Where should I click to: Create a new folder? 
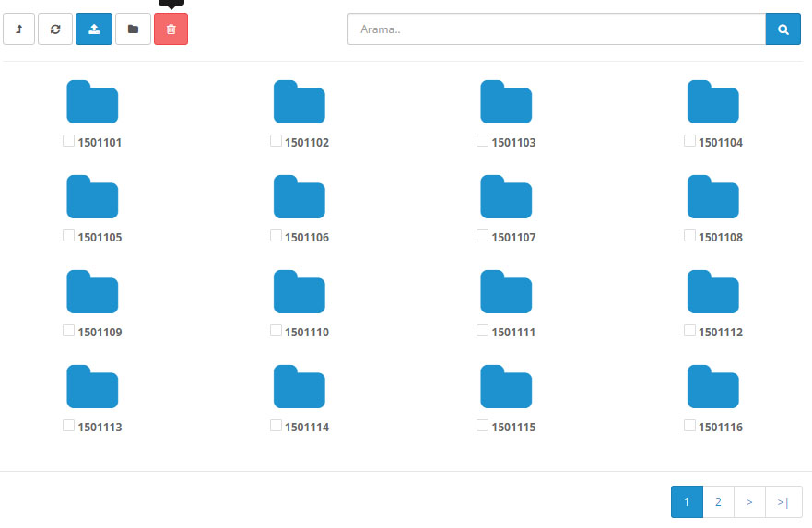click(x=133, y=29)
